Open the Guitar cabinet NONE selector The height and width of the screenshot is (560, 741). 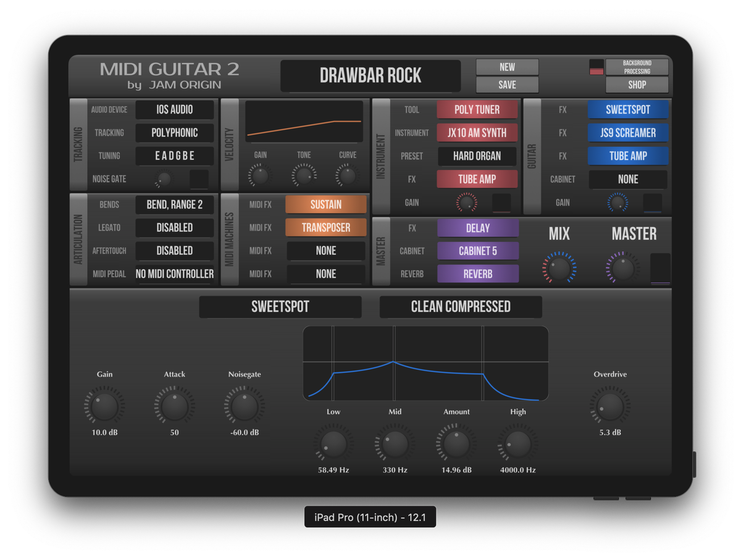pyautogui.click(x=628, y=180)
